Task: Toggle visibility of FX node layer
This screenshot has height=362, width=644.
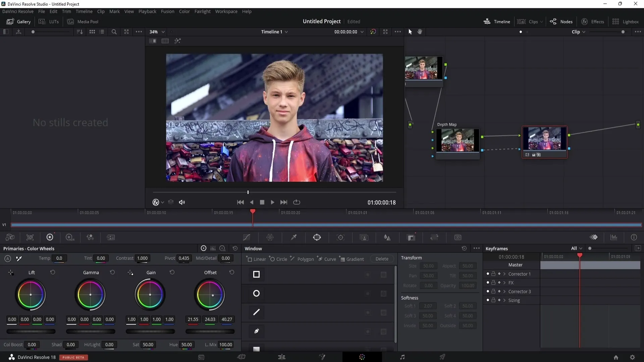Action: (488, 283)
